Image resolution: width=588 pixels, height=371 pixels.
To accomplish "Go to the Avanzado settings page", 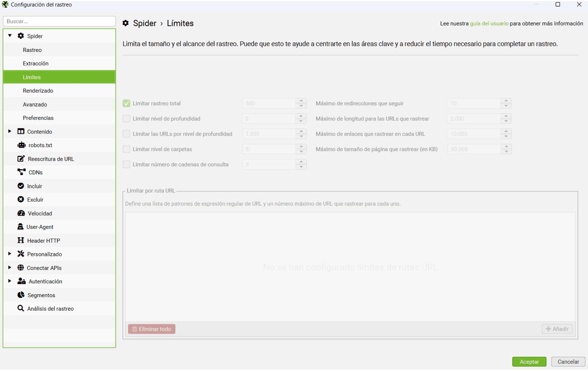I will point(35,105).
